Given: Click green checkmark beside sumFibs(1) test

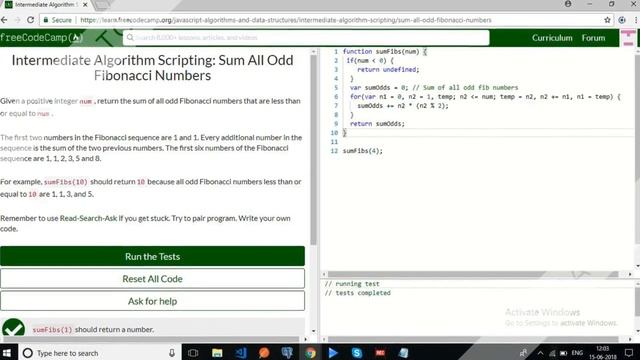Looking at the screenshot, I should pyautogui.click(x=13, y=328).
